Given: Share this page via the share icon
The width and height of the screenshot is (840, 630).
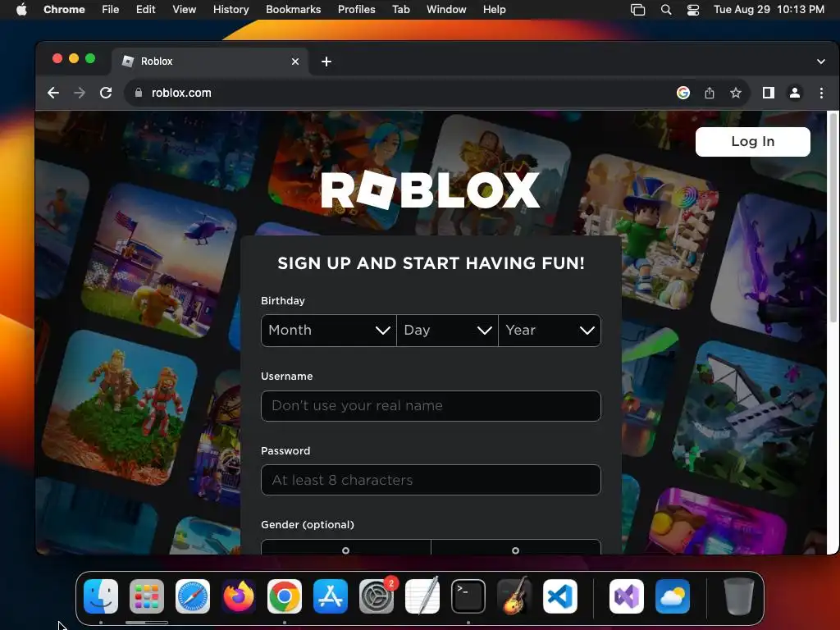Looking at the screenshot, I should point(710,93).
